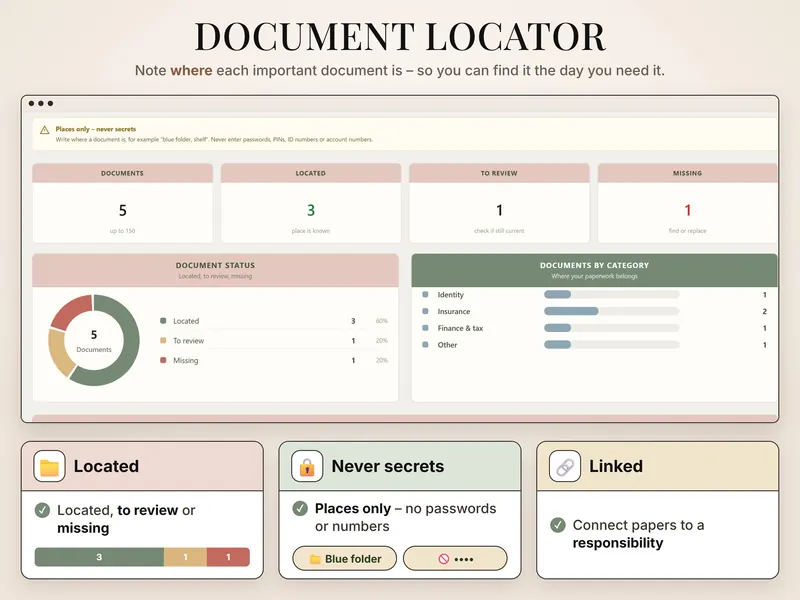This screenshot has height=600, width=800.
Task: Click the Insurance category progress bar
Action: [x=612, y=311]
